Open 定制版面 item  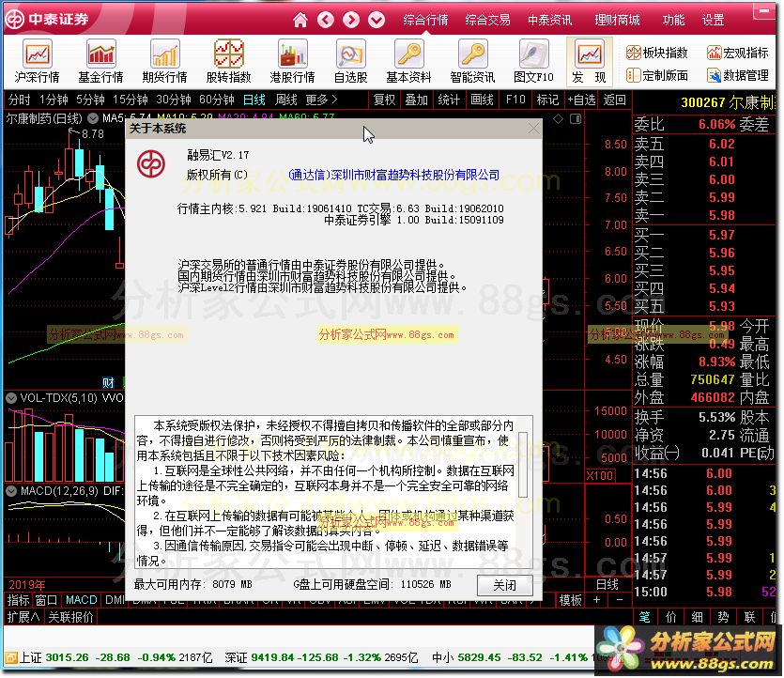click(657, 75)
